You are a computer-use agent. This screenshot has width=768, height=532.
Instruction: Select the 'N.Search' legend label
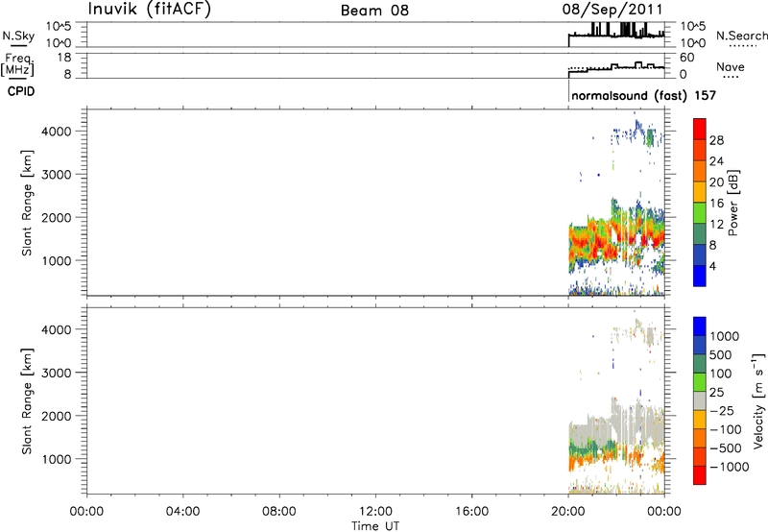tap(742, 36)
